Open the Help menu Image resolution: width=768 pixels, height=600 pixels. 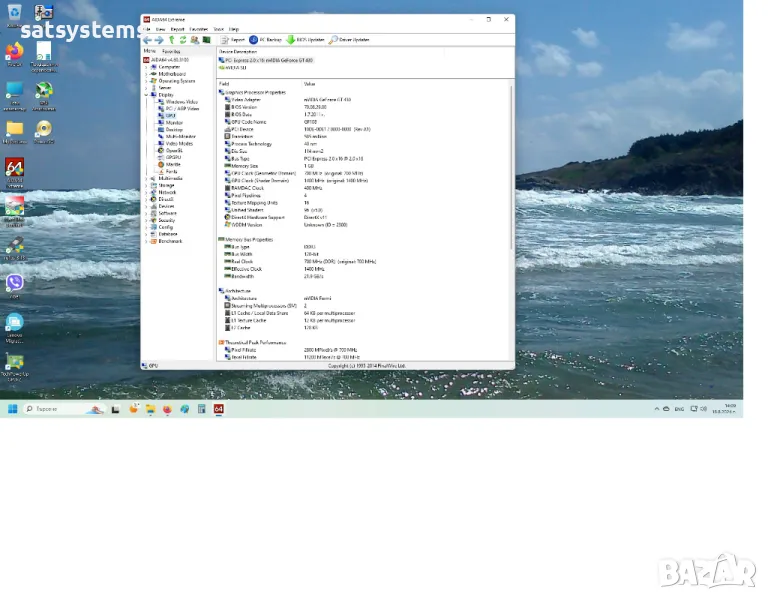(234, 30)
